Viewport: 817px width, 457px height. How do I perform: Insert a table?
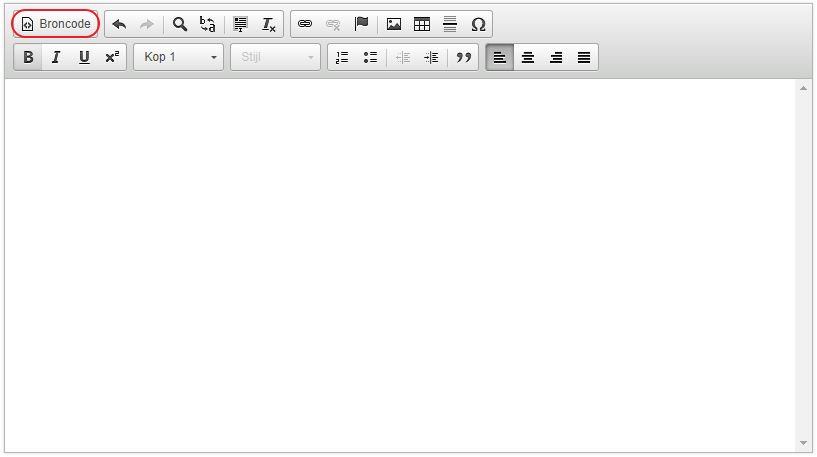point(422,24)
